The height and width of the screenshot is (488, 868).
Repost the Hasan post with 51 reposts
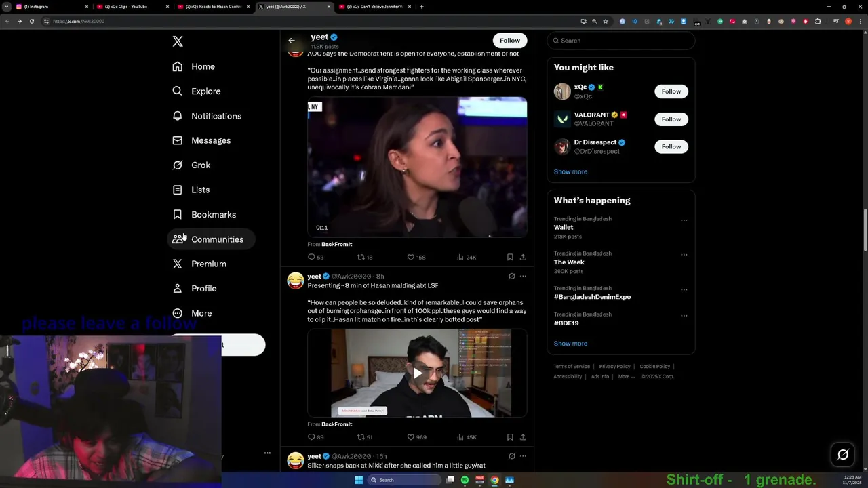tap(365, 437)
